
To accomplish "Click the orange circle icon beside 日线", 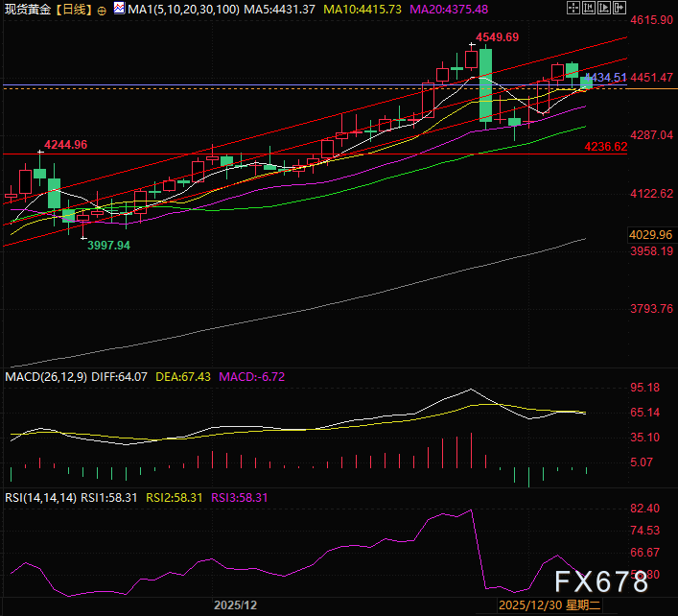I will (102, 11).
